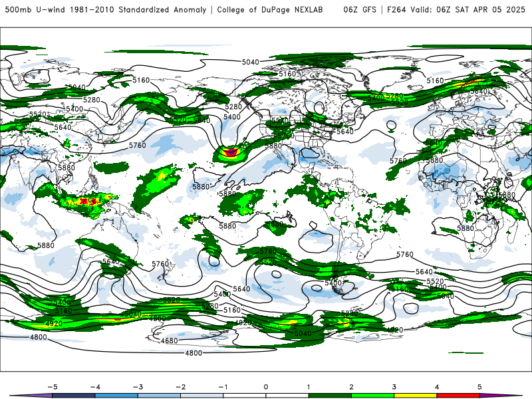Viewport: 532px width, 399px height.
Task: Click the "4680" contour label over Antarctica
Action: (169, 340)
